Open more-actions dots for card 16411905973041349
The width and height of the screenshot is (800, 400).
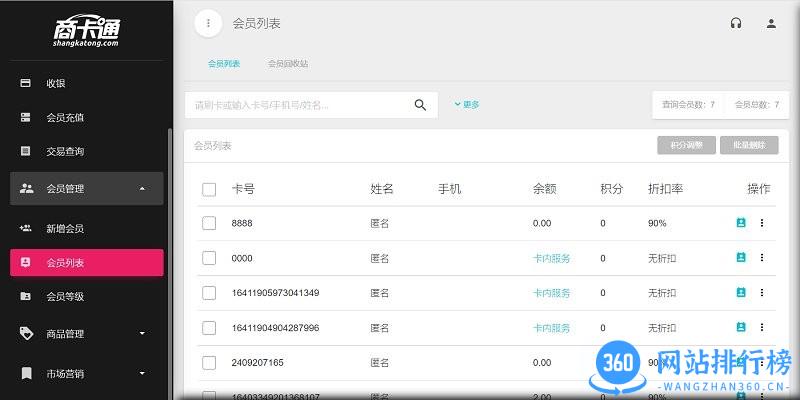tap(762, 292)
